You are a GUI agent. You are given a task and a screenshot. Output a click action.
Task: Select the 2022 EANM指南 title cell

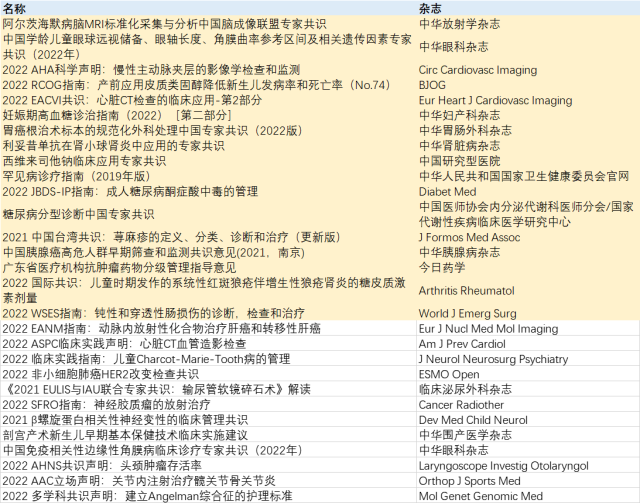208,328
